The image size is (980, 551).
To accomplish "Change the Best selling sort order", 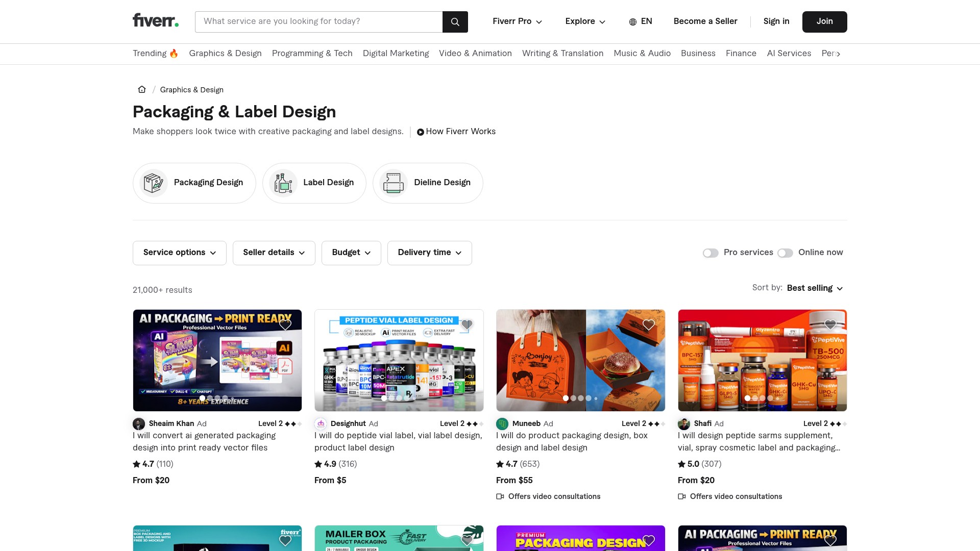I will tap(815, 288).
